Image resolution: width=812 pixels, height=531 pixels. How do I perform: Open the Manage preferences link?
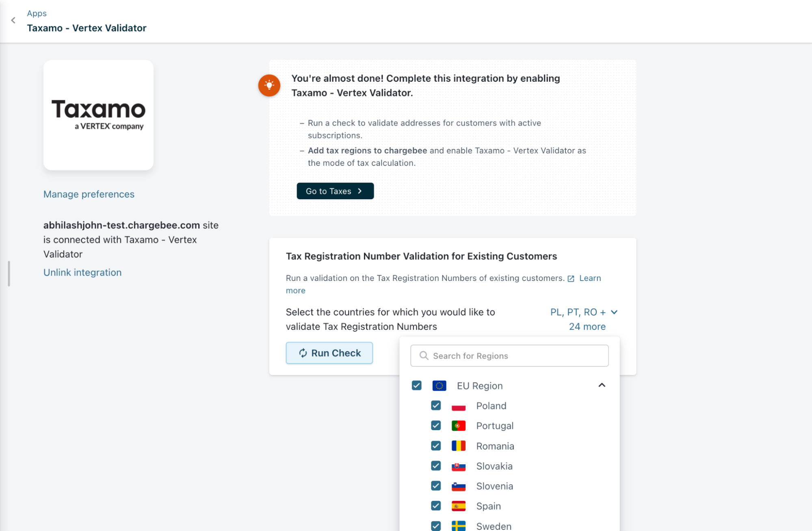coord(89,194)
